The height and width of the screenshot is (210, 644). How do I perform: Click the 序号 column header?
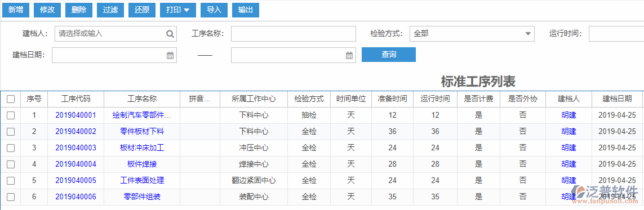(34, 99)
